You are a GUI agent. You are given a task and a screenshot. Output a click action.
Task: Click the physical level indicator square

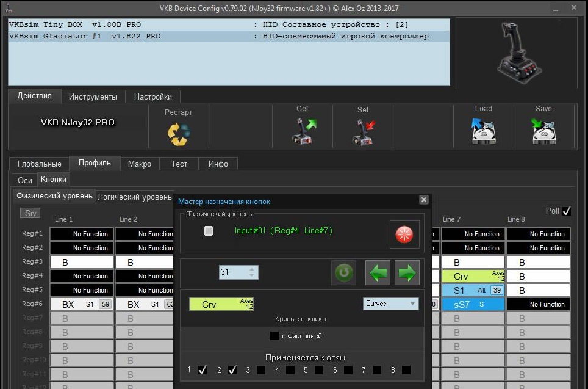pyautogui.click(x=209, y=231)
